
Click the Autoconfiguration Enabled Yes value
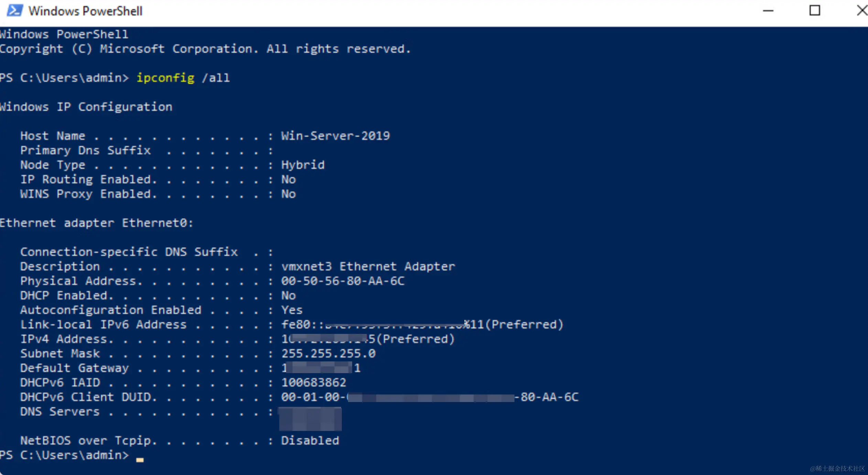click(292, 310)
